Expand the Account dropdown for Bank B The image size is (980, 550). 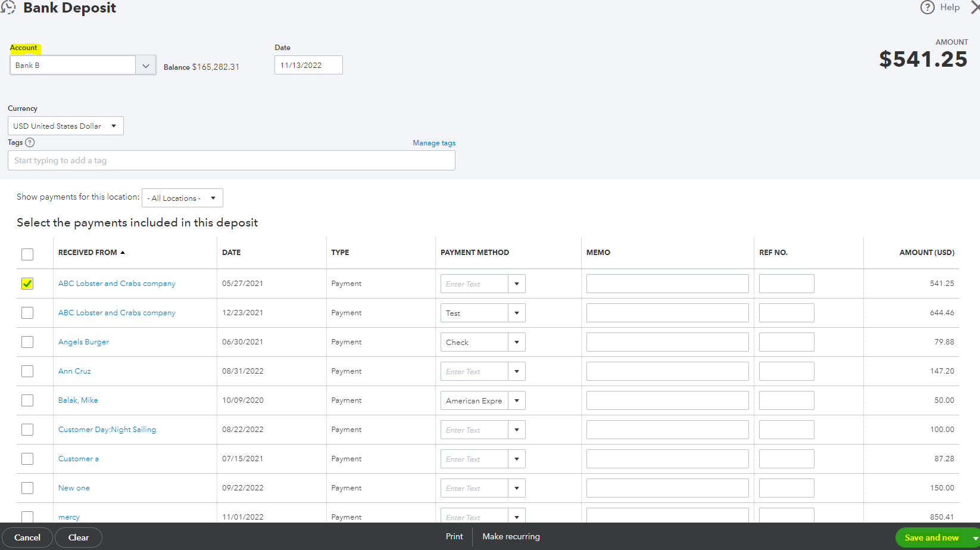click(x=146, y=66)
